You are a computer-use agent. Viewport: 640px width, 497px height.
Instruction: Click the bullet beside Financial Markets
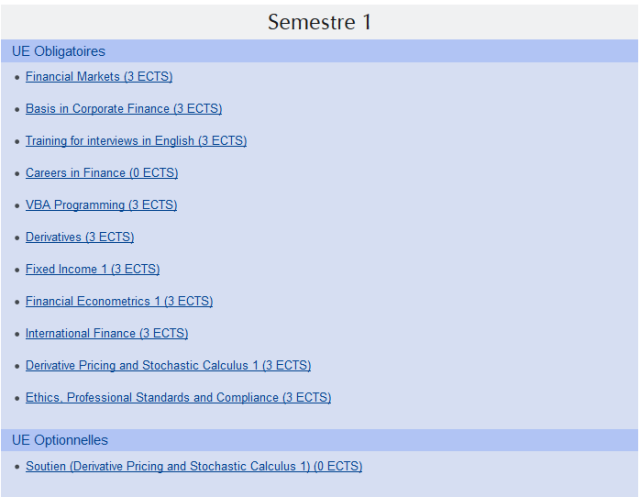click(x=17, y=77)
